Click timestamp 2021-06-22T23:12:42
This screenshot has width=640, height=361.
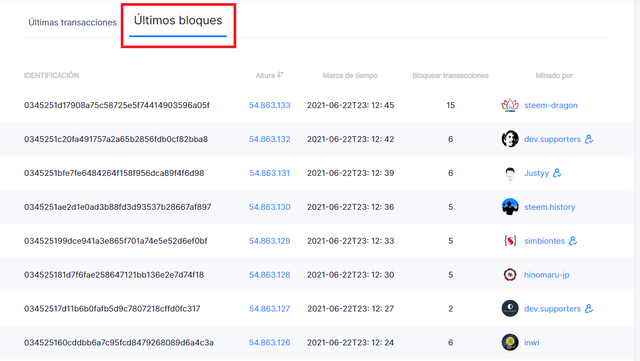point(351,139)
